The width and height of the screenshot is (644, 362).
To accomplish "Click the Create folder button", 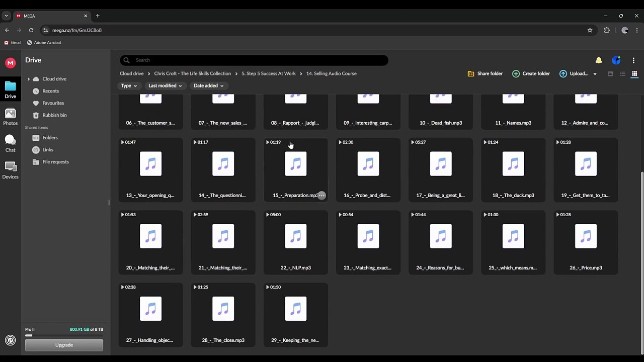I will (x=531, y=74).
